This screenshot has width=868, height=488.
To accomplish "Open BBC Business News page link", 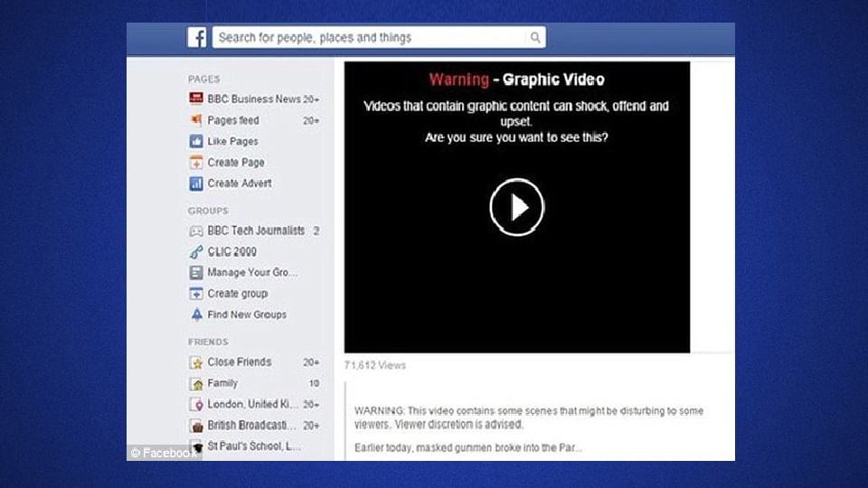I will 254,99.
